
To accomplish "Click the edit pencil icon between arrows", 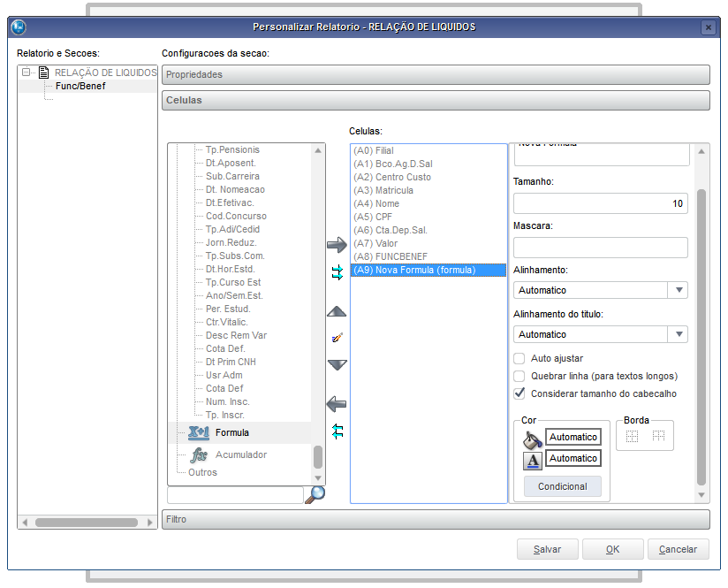I will pos(337,338).
